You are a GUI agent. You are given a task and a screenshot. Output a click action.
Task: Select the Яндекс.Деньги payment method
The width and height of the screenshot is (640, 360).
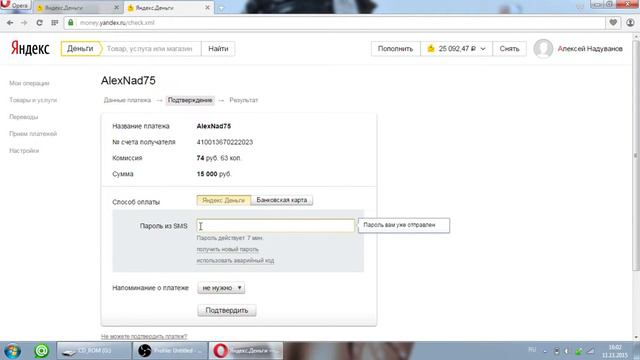coord(223,200)
